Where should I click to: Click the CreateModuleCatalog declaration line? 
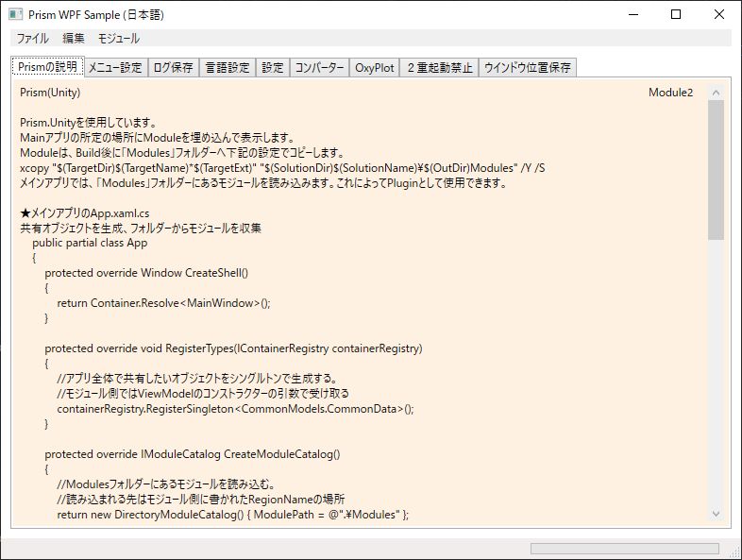pyautogui.click(x=193, y=454)
